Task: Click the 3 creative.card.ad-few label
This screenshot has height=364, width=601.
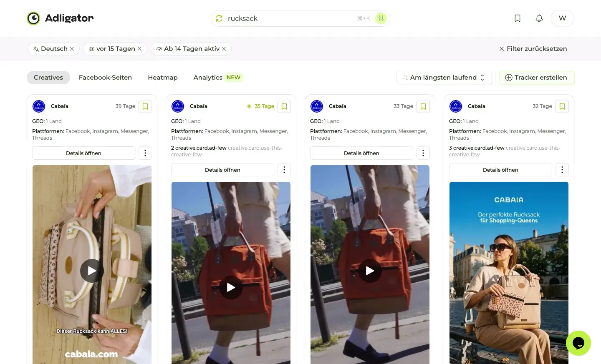Action: pos(477,148)
